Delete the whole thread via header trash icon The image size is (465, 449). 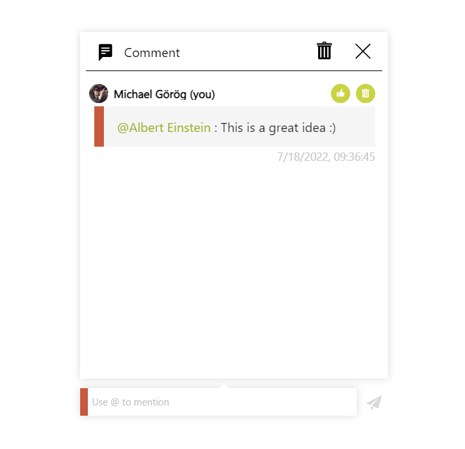click(324, 51)
